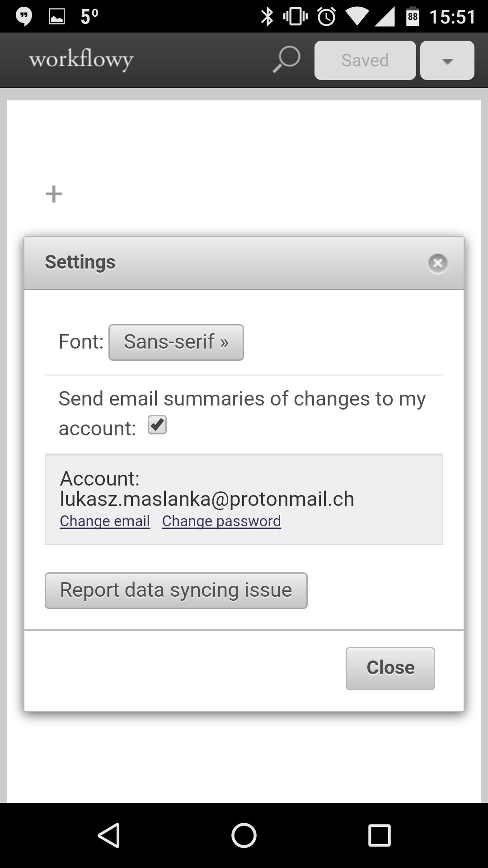Click the Close button in Settings
Screen dimensions: 488x868
coord(390,668)
